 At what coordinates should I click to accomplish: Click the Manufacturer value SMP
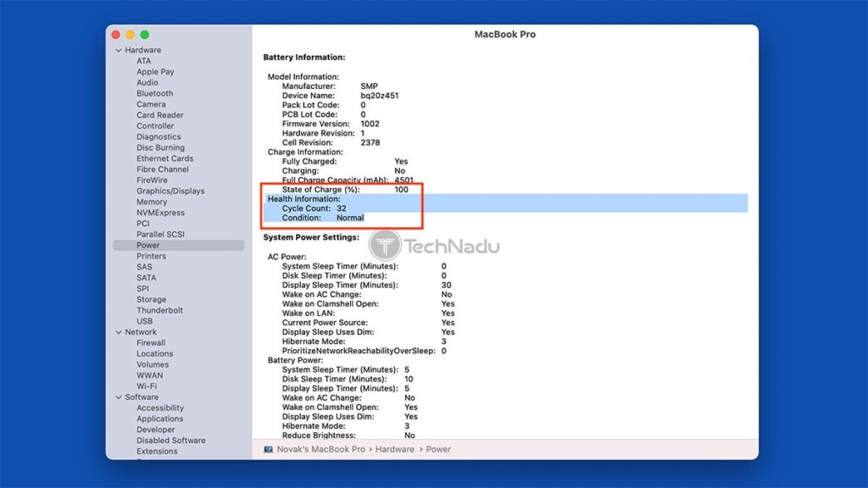370,86
